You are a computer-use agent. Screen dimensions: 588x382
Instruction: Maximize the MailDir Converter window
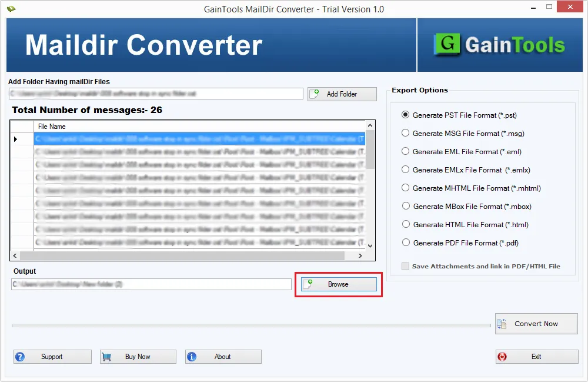point(549,7)
